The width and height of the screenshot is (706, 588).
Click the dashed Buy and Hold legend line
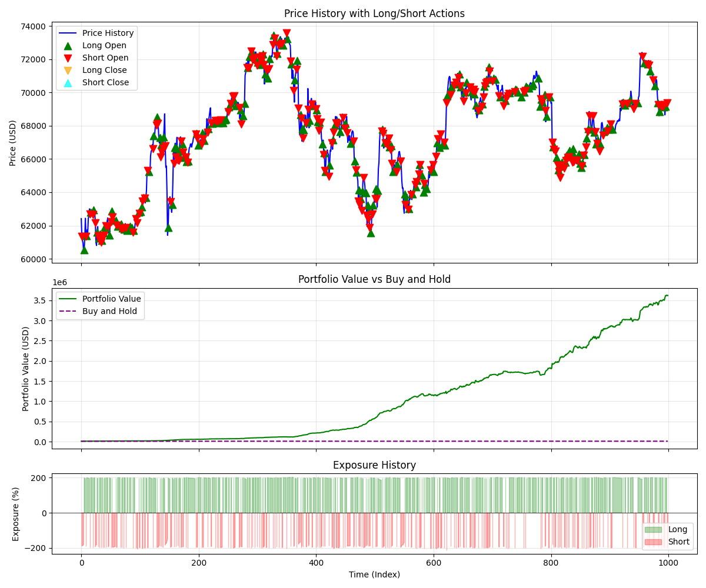68,311
